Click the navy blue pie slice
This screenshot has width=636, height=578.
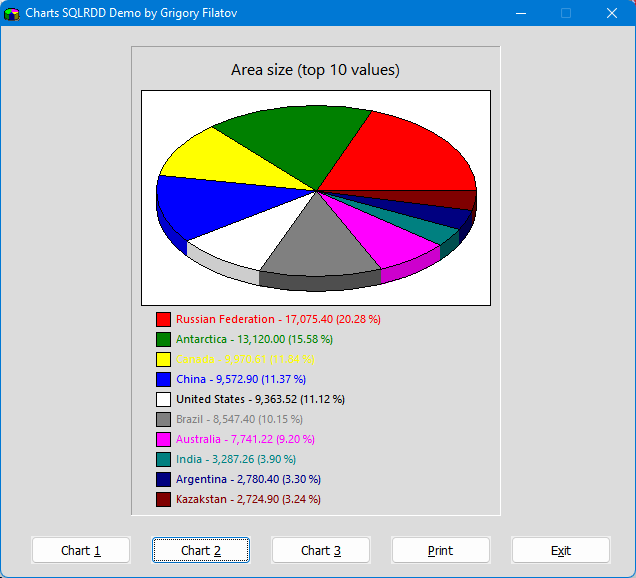(440, 214)
